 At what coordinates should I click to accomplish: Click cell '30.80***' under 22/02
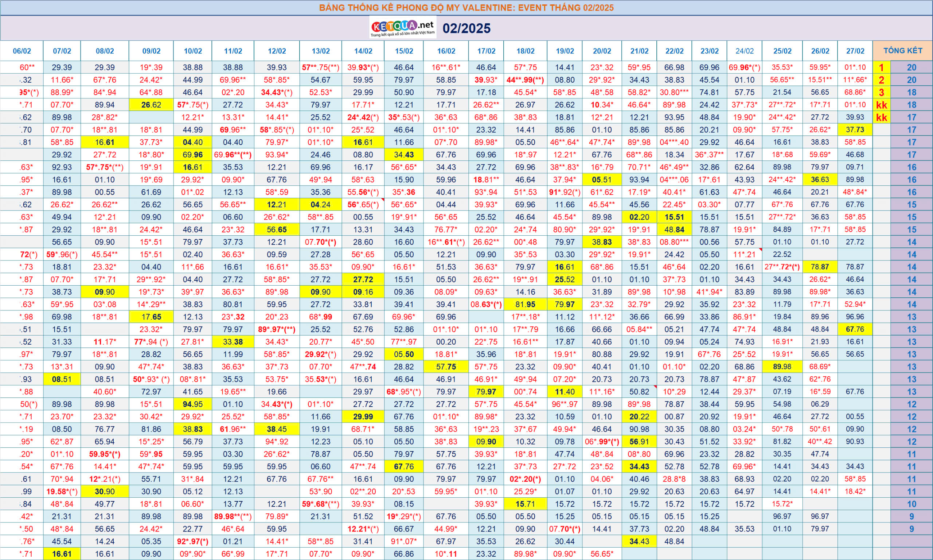[675, 93]
